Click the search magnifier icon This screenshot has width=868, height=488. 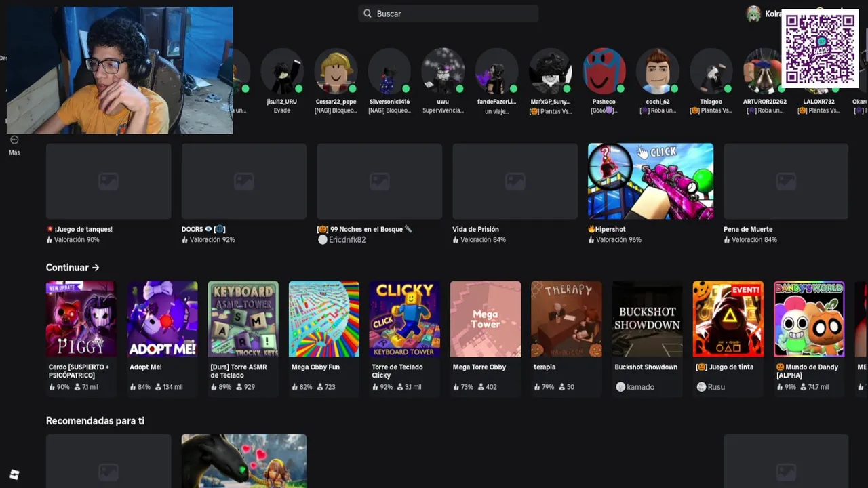click(x=368, y=14)
